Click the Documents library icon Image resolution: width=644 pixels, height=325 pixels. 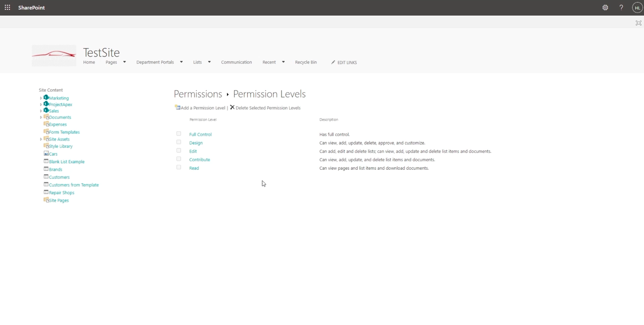46,117
